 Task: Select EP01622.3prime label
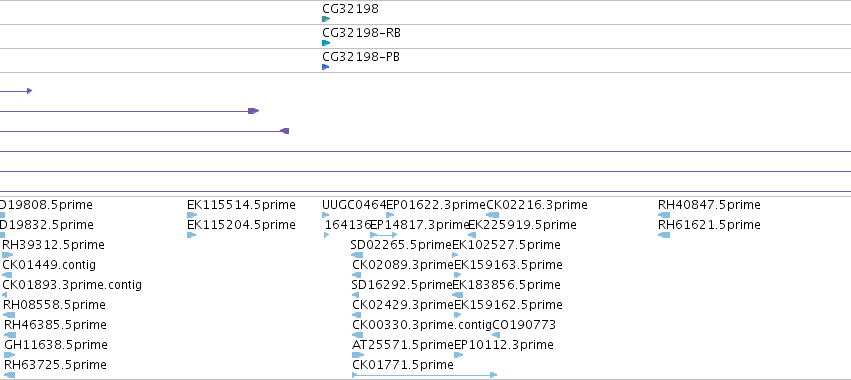436,205
